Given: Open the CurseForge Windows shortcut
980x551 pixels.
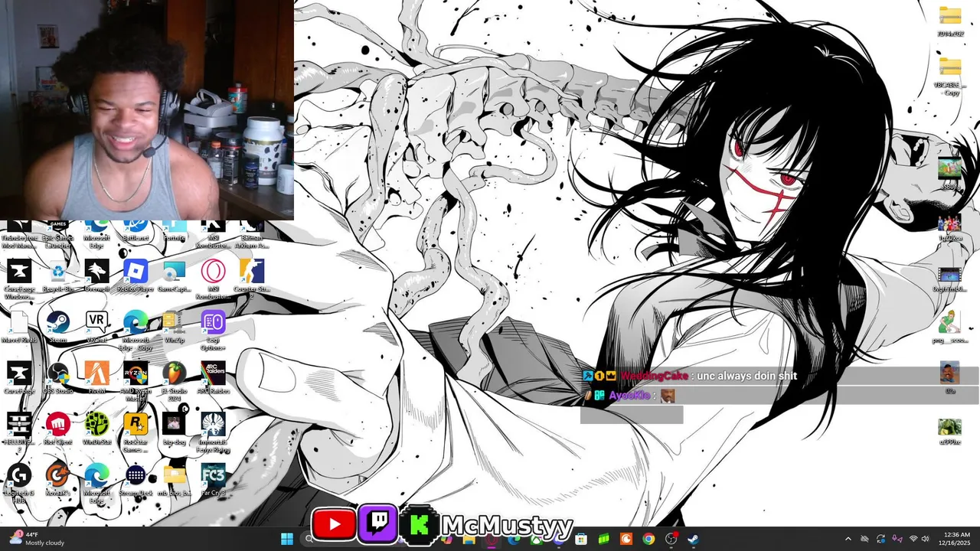Looking at the screenshot, I should [x=19, y=278].
